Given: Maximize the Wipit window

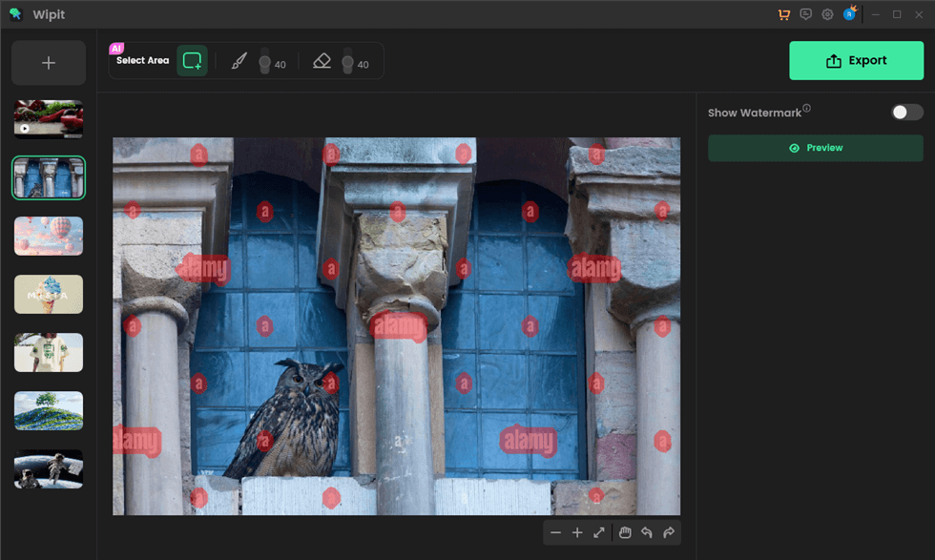Looking at the screenshot, I should 897,14.
